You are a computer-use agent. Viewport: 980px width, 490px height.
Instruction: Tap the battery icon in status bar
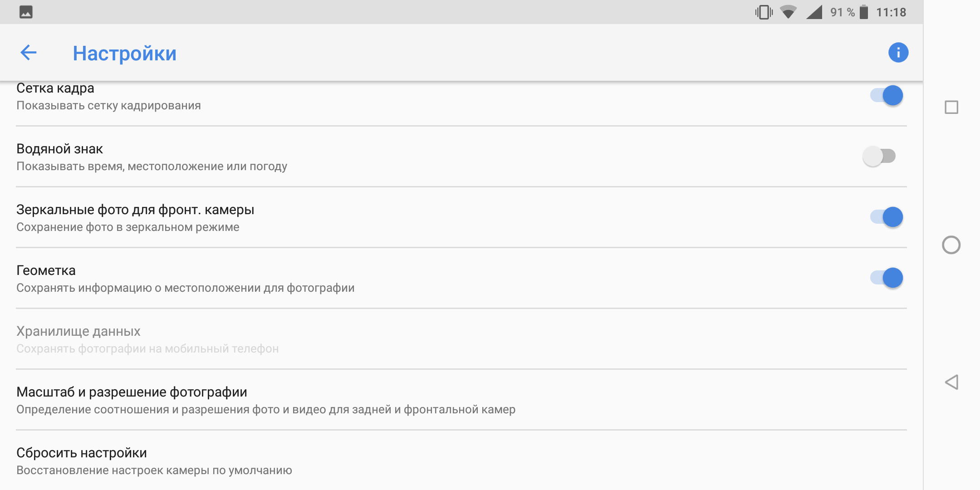click(x=864, y=12)
